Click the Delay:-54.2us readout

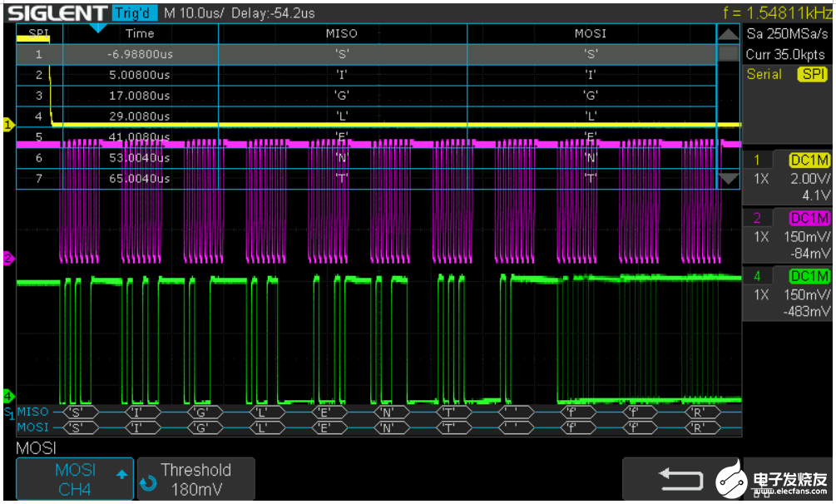pyautogui.click(x=273, y=12)
